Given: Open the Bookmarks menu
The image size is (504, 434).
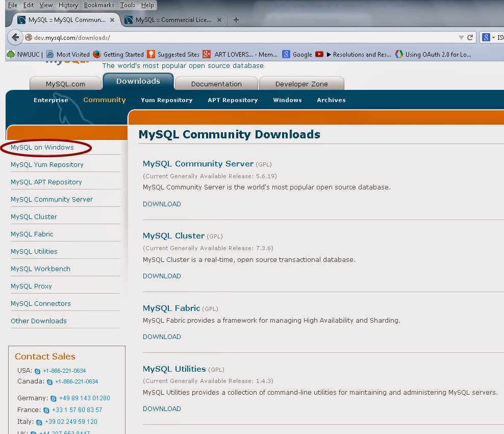Looking at the screenshot, I should (x=99, y=5).
